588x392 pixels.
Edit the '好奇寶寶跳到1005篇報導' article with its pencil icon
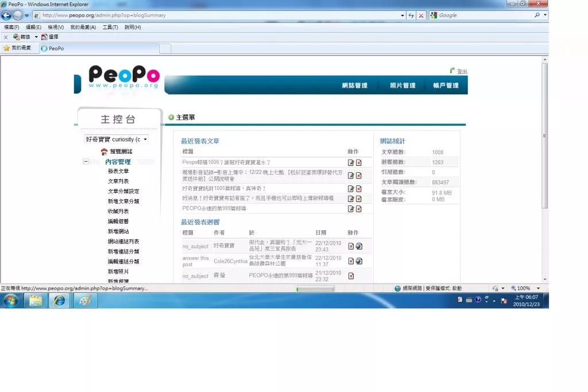(351, 188)
